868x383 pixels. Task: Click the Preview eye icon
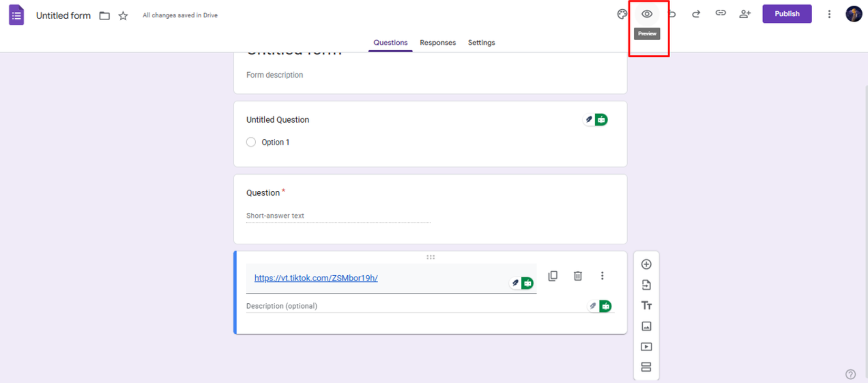[x=647, y=14]
